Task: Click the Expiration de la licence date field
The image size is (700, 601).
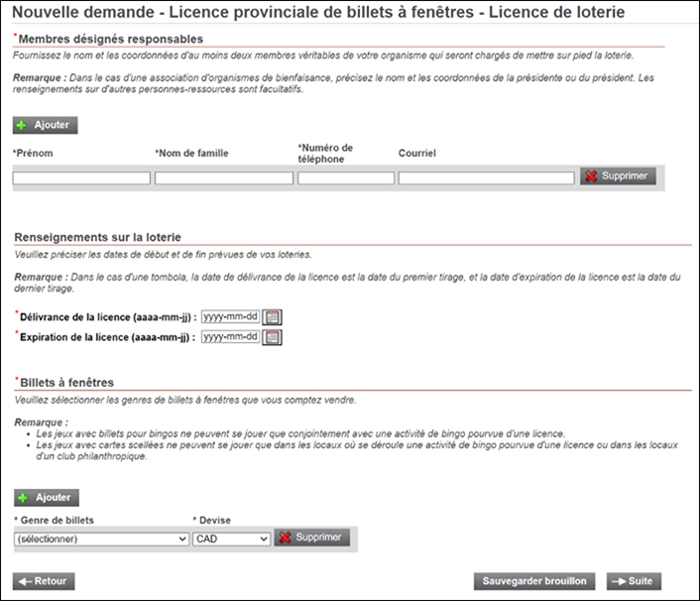Action: (x=230, y=336)
